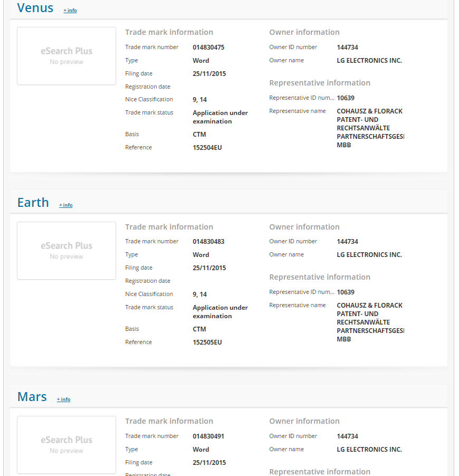Click Venus owner name LG ELECTRONICS INC.
The height and width of the screenshot is (476, 459).
[369, 60]
